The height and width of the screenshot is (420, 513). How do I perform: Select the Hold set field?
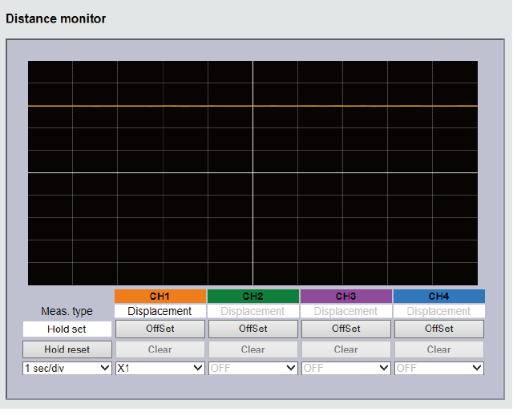click(x=67, y=329)
